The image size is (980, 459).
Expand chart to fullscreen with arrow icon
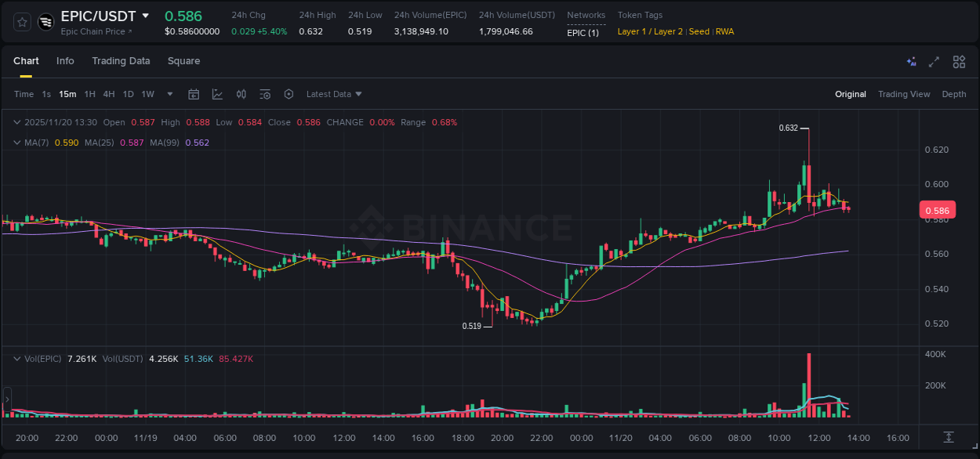tap(934, 61)
